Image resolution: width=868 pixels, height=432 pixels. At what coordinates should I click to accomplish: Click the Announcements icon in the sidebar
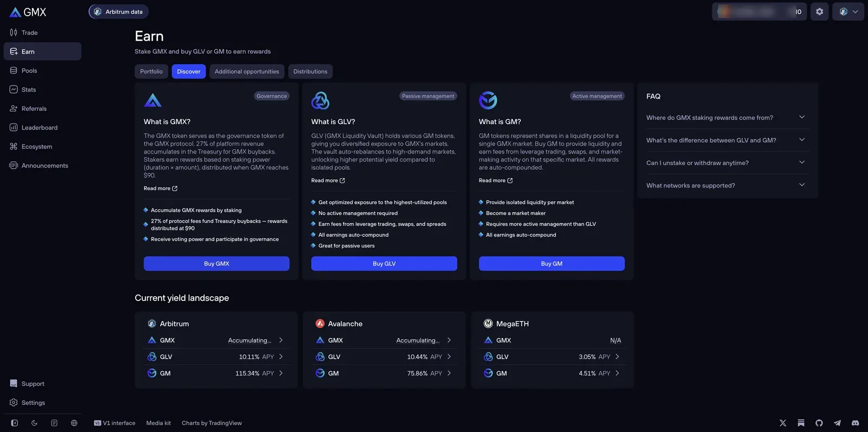coord(14,166)
